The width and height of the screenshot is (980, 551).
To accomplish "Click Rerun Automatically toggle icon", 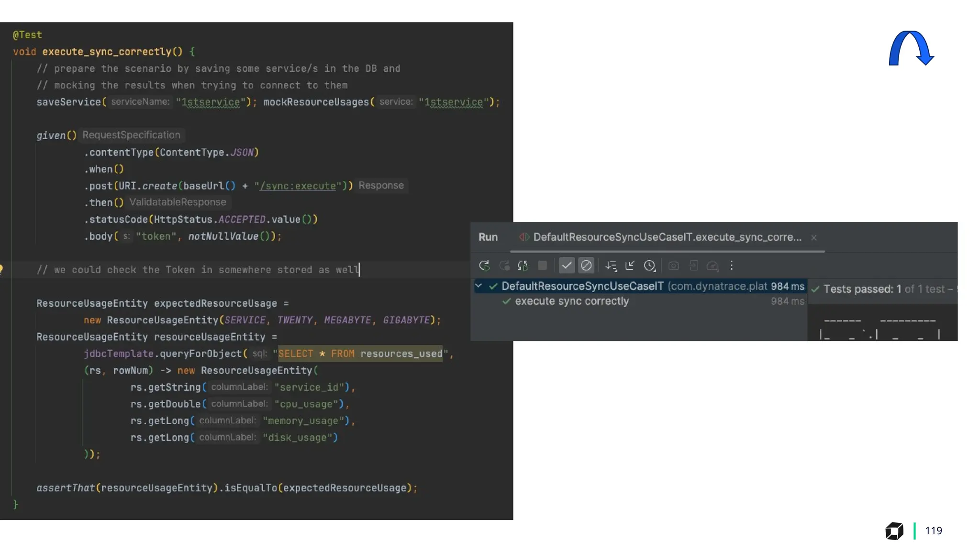I will (523, 265).
